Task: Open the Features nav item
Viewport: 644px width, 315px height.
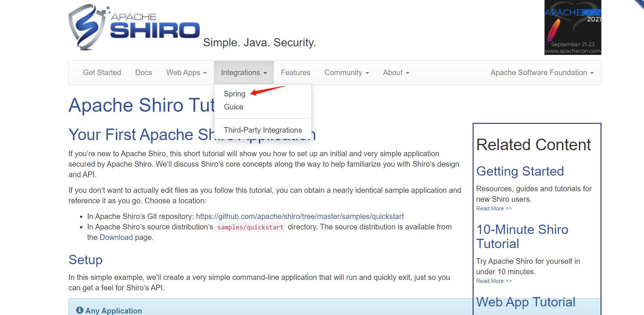Action: pos(295,72)
